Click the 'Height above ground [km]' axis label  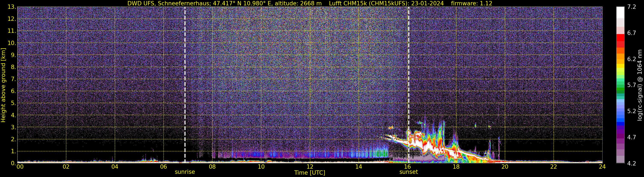point(3,85)
